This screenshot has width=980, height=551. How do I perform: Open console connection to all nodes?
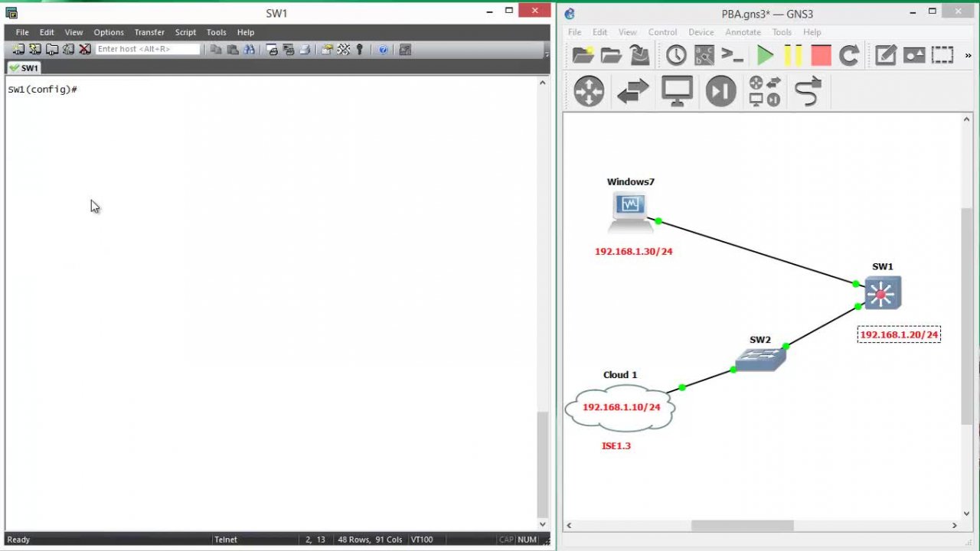pos(733,55)
